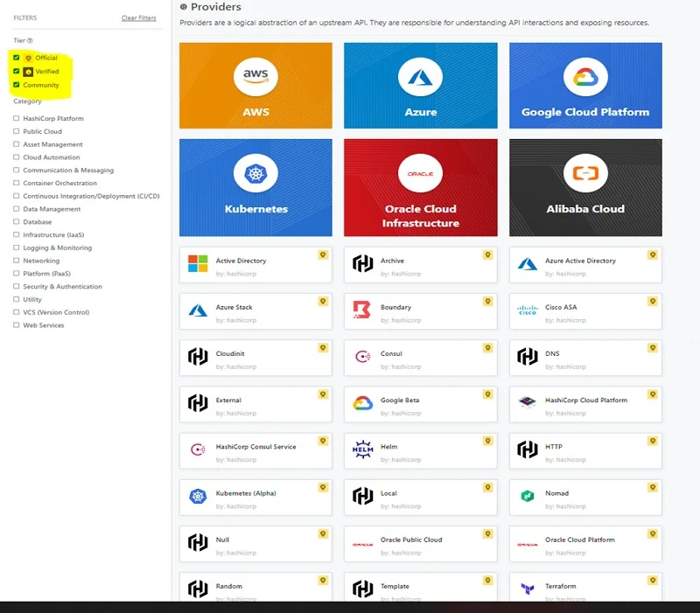
Task: Click the Helm logo icon
Action: click(x=362, y=449)
